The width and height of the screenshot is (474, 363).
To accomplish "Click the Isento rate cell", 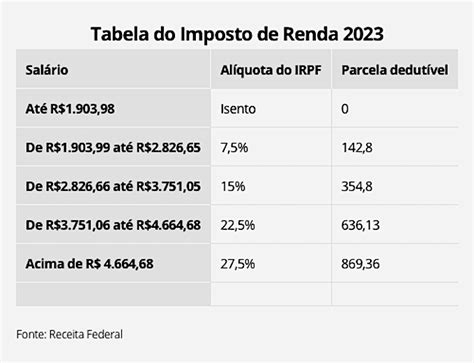I will point(271,108).
